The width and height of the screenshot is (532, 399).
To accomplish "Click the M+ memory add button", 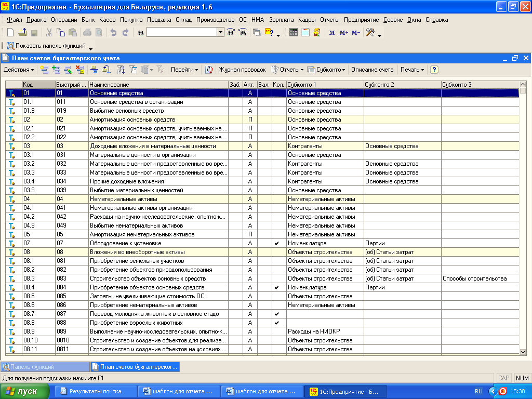I will pos(343,32).
